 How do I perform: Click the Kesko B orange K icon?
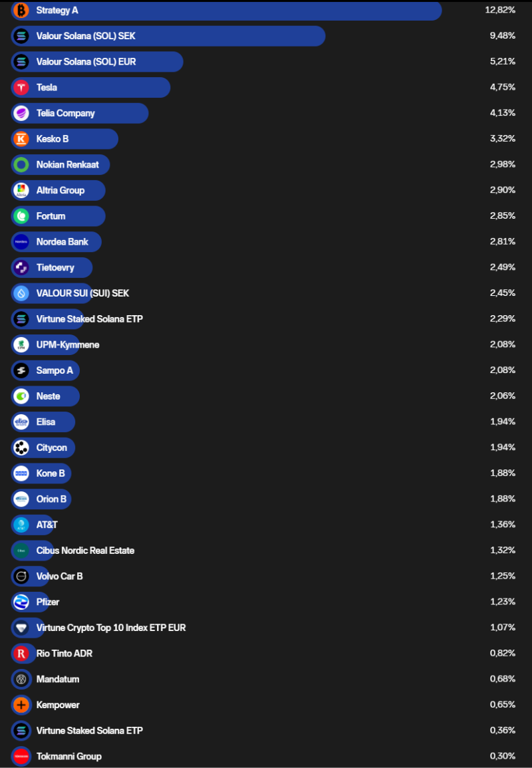21,139
